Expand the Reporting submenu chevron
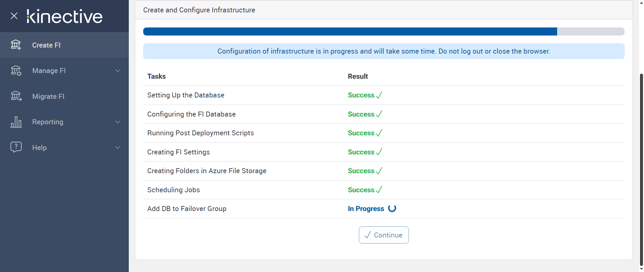 click(118, 122)
